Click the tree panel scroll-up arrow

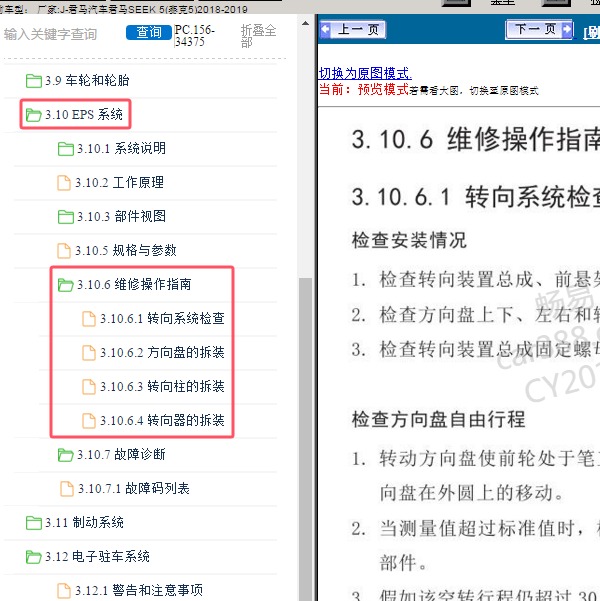(306, 23)
